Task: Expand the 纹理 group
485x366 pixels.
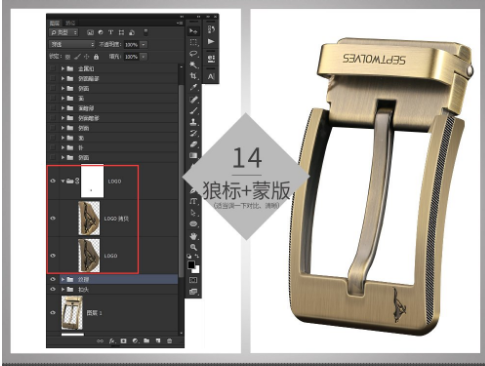Action: (63, 279)
